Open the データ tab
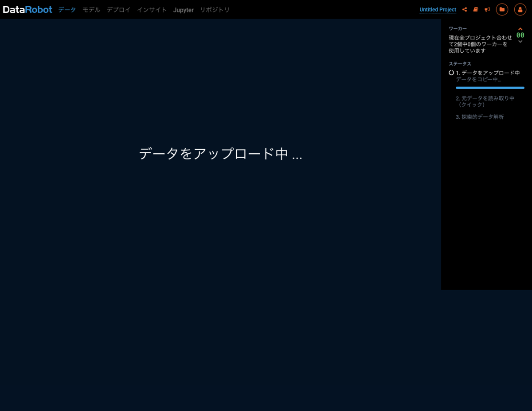This screenshot has height=411, width=532. [67, 10]
